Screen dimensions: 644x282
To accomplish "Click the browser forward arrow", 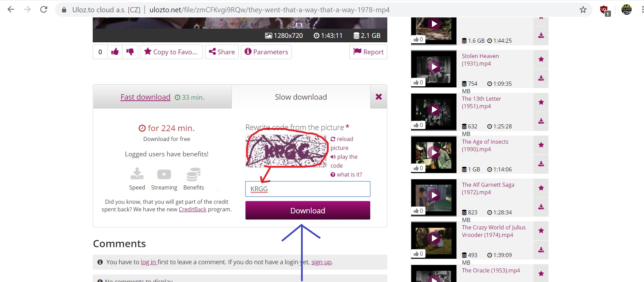I will point(27,10).
